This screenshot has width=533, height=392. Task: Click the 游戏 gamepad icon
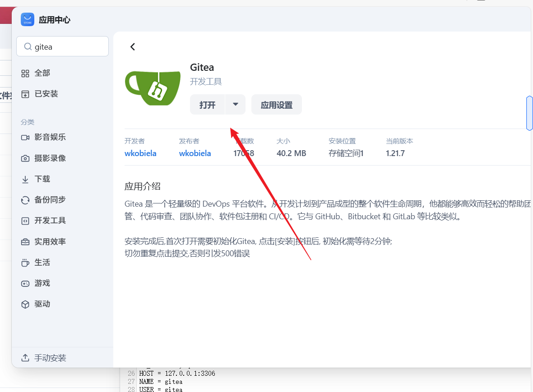(25, 284)
